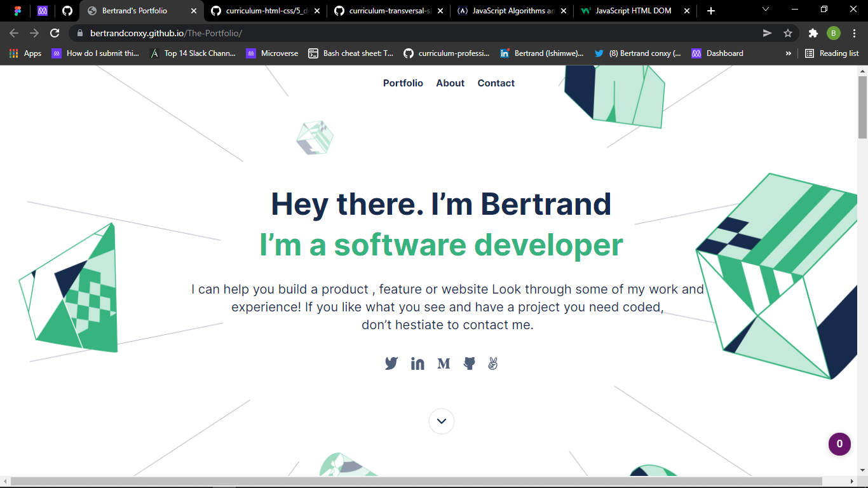View site info via padlock icon
Viewport: 868px width, 488px height.
tap(80, 33)
